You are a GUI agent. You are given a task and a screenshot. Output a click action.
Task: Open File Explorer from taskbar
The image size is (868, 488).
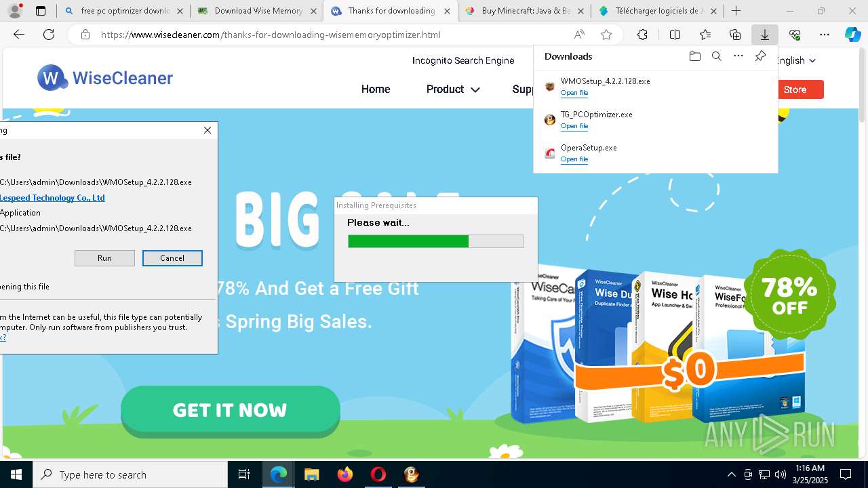311,474
